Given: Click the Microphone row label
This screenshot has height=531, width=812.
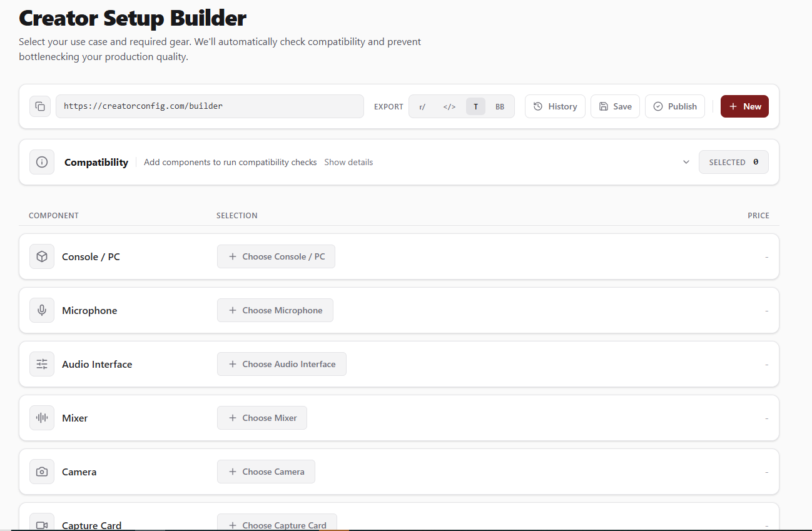Looking at the screenshot, I should (89, 310).
